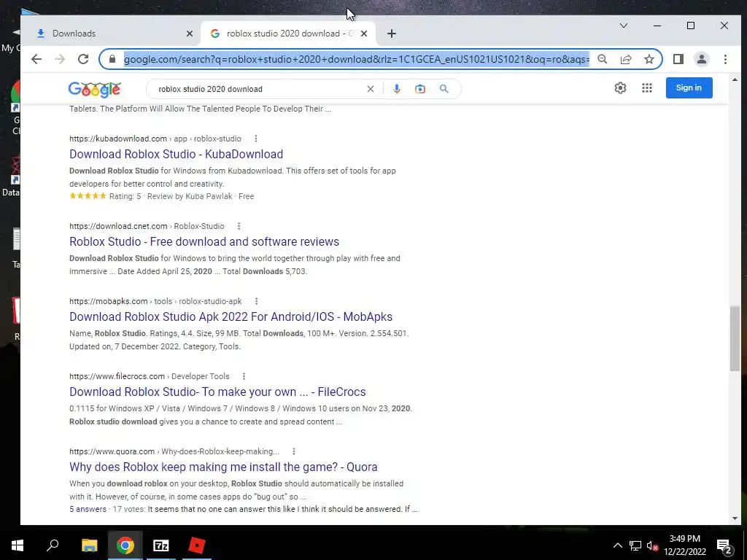Open Download Roblox Studio Apk 2022 MobApks link

coord(231,317)
